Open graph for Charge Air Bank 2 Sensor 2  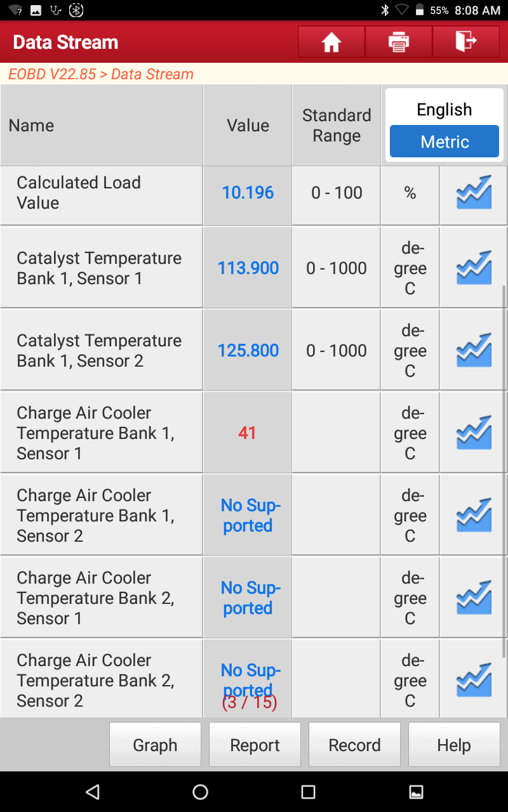[474, 681]
